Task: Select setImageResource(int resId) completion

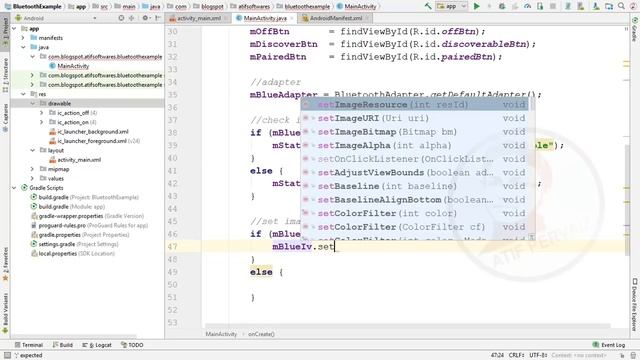Action: [x=415, y=105]
